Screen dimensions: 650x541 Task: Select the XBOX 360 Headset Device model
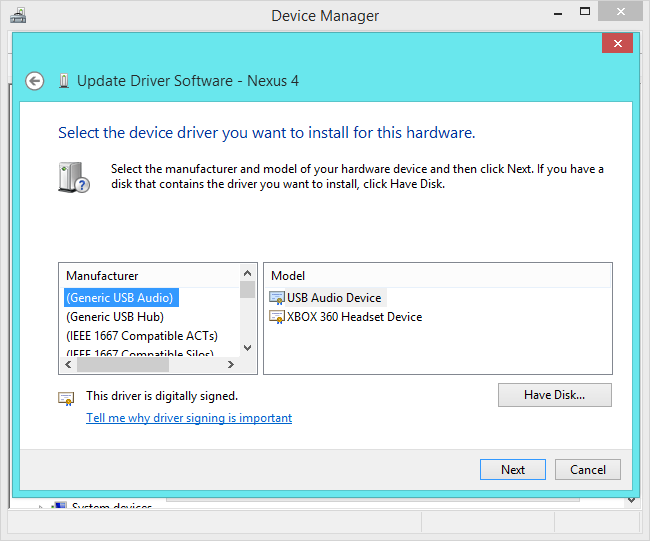coord(354,317)
